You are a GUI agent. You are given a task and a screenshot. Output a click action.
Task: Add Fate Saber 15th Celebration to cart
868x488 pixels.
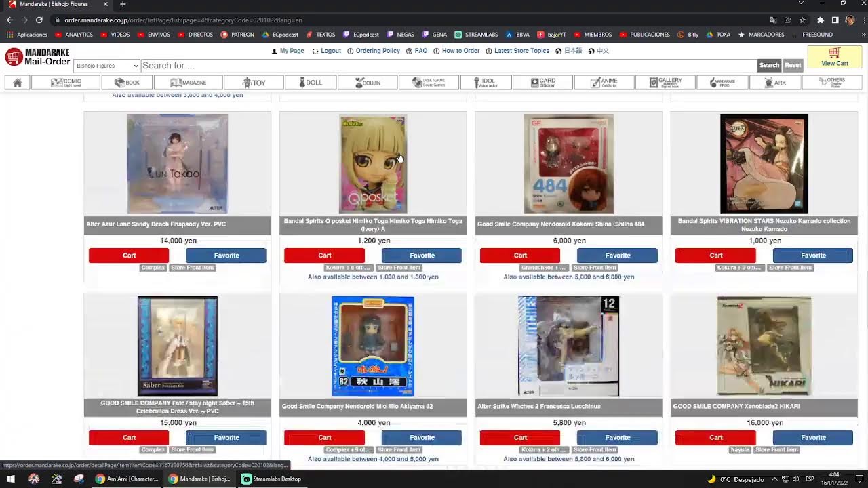pyautogui.click(x=129, y=438)
